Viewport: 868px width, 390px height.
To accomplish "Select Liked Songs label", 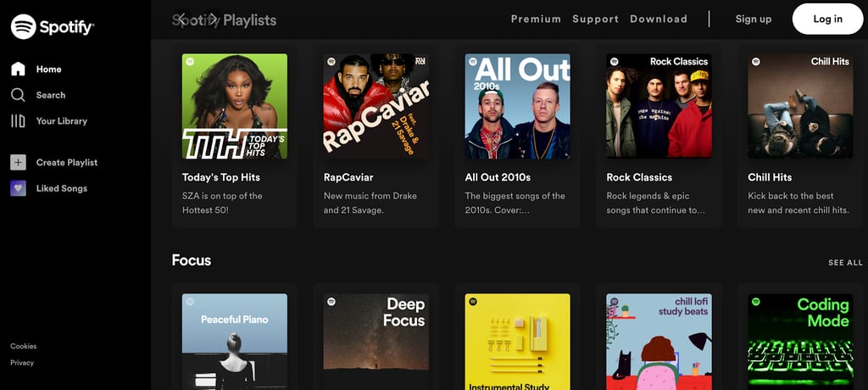I will click(x=61, y=188).
